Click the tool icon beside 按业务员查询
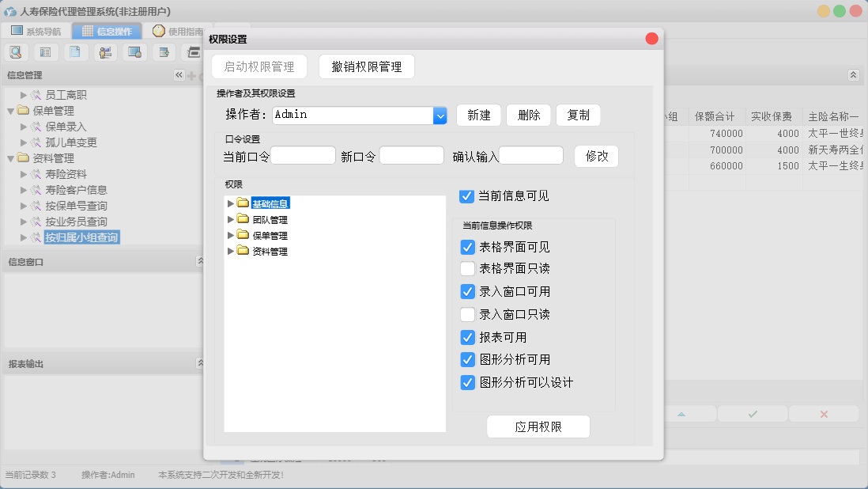Viewport: 868px width, 489px height. pyautogui.click(x=36, y=222)
